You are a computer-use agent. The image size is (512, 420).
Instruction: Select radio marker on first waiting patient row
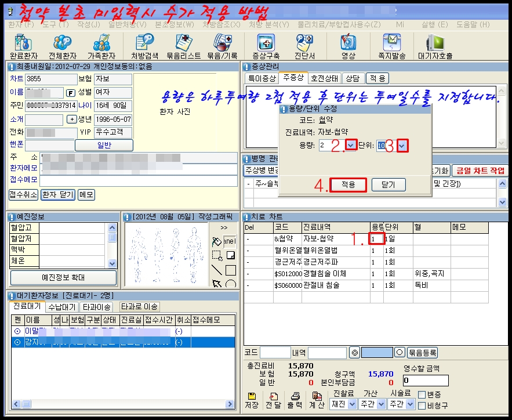[x=17, y=331]
